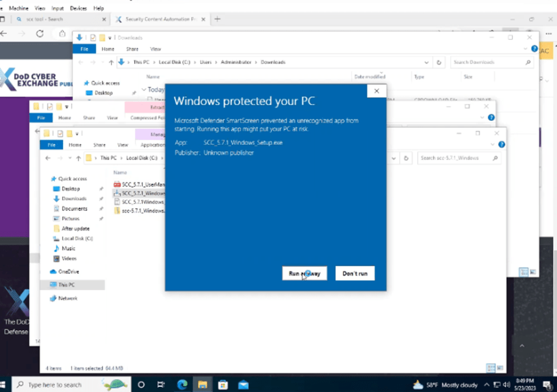Click the help question mark icon in ribbon

click(502, 145)
